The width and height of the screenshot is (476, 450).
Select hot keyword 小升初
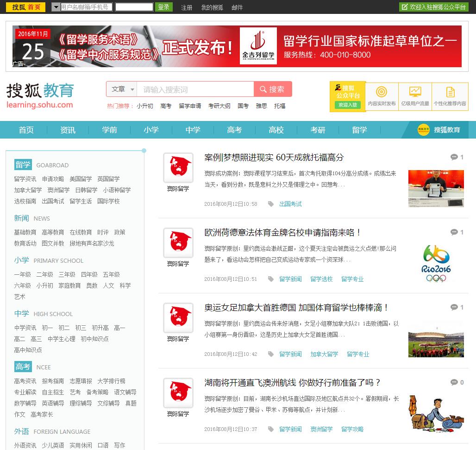point(145,106)
